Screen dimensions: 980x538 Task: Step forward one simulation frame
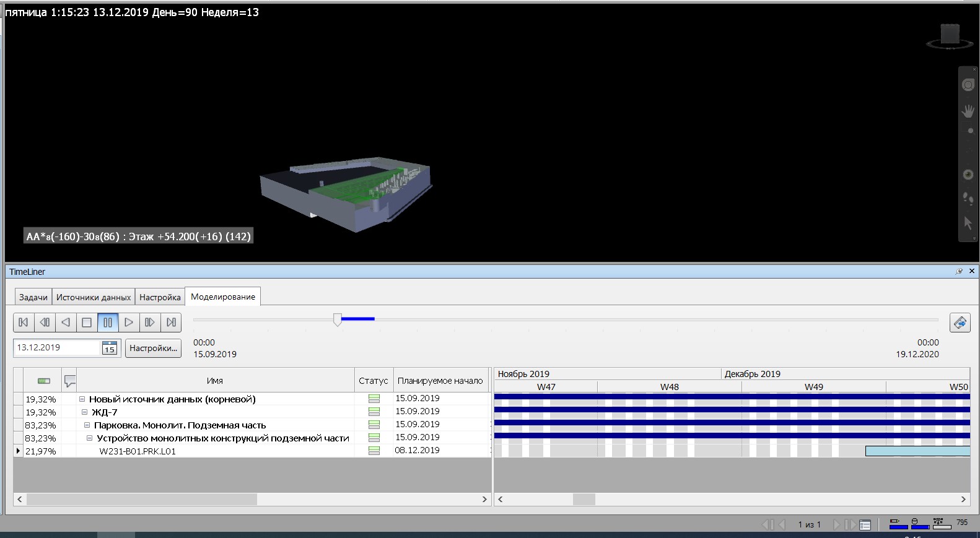[x=150, y=323]
